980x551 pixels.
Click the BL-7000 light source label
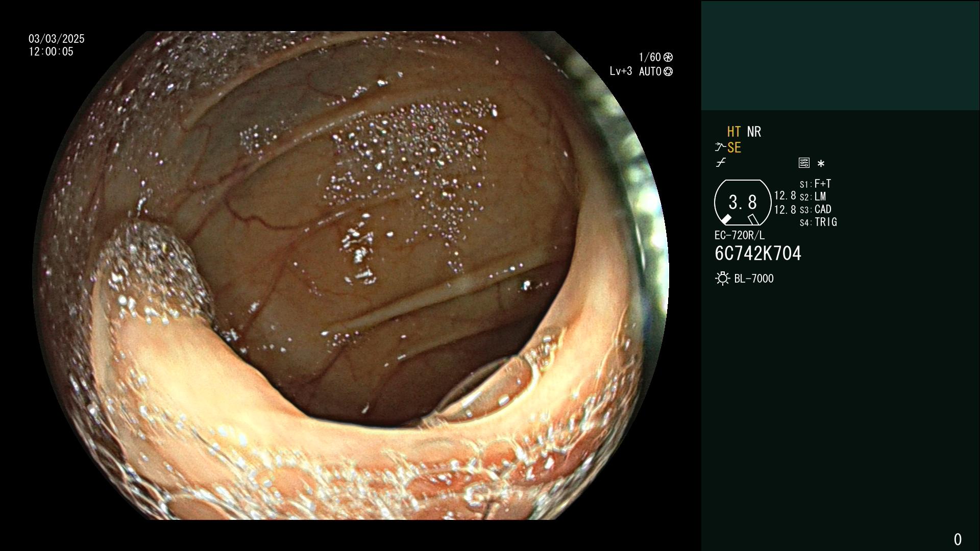point(754,279)
